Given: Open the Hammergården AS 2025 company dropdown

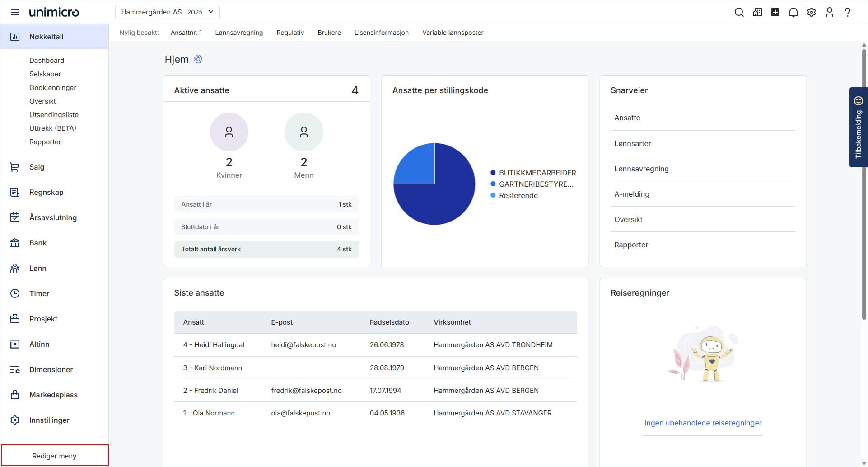Looking at the screenshot, I should click(x=167, y=12).
